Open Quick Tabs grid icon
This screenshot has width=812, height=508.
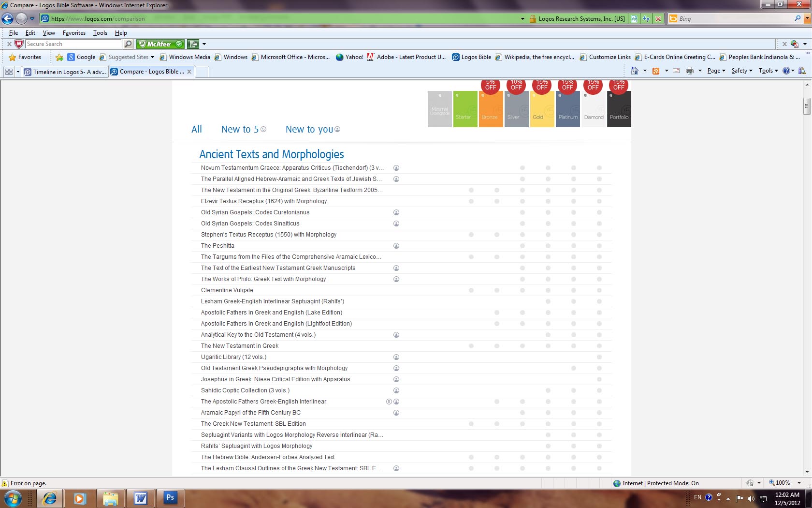tap(9, 72)
